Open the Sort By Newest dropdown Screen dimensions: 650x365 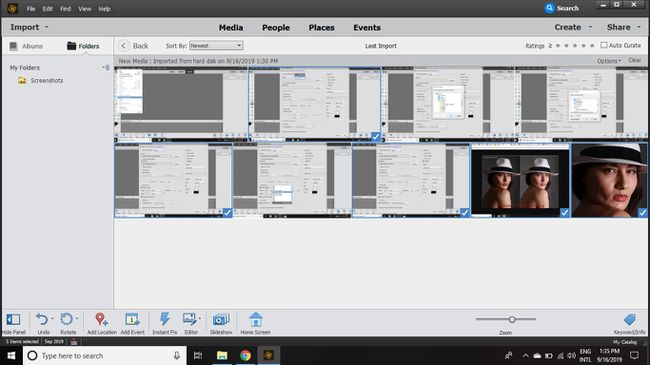pos(216,46)
